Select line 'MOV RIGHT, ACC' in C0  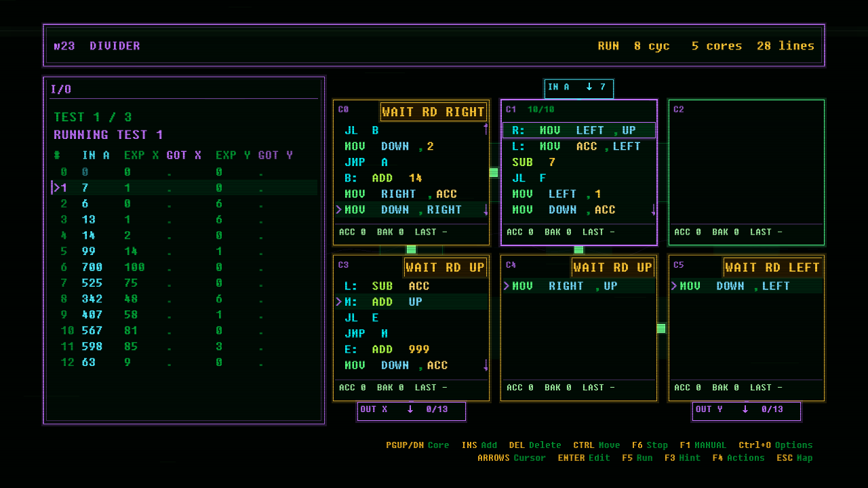click(x=411, y=194)
